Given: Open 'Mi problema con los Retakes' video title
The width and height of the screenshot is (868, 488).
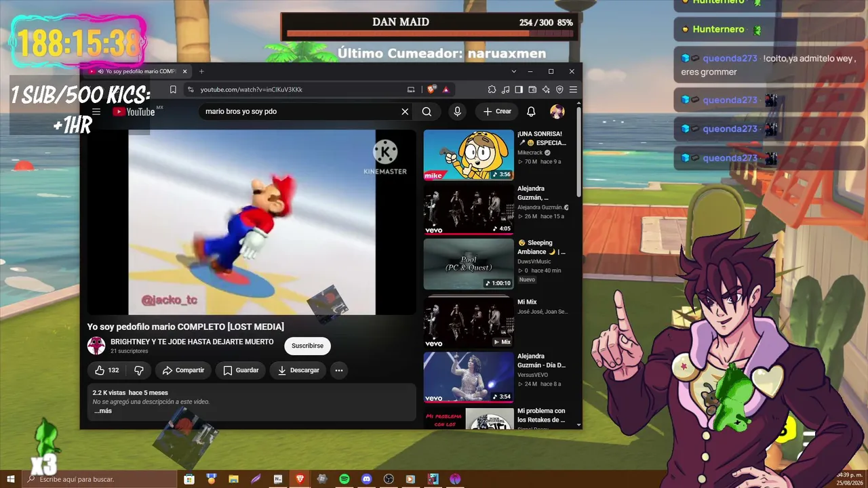Looking at the screenshot, I should tap(541, 415).
